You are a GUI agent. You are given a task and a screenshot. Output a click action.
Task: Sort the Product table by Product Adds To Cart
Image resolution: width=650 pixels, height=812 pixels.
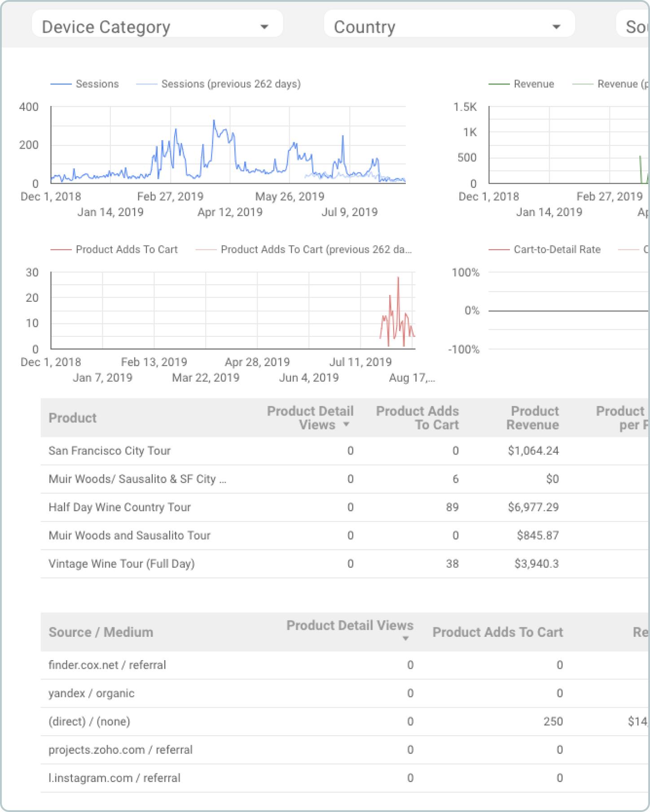click(417, 418)
